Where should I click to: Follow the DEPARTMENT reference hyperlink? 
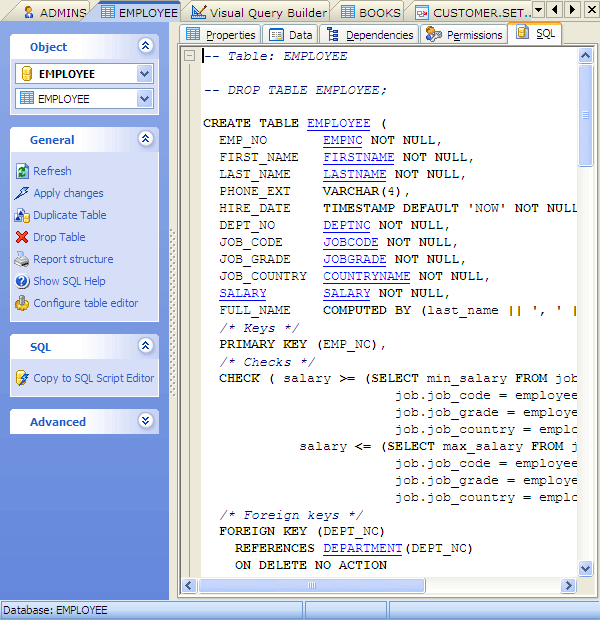coord(363,548)
